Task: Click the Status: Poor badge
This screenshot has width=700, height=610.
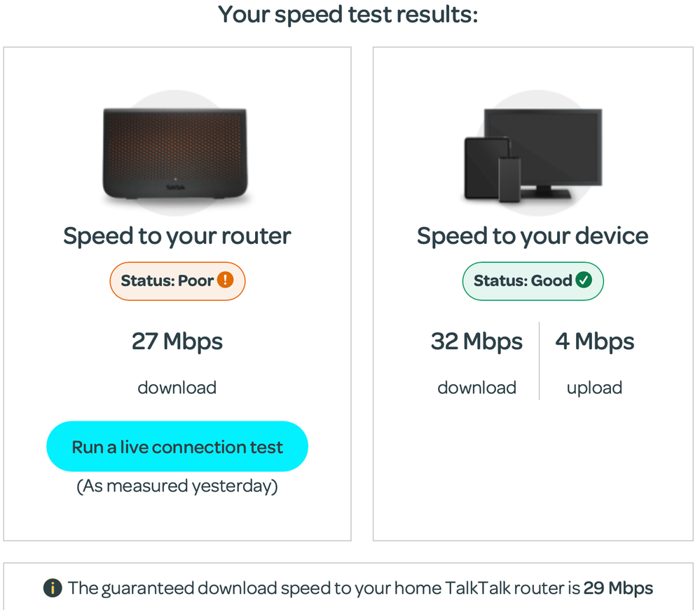Action: coord(177,280)
